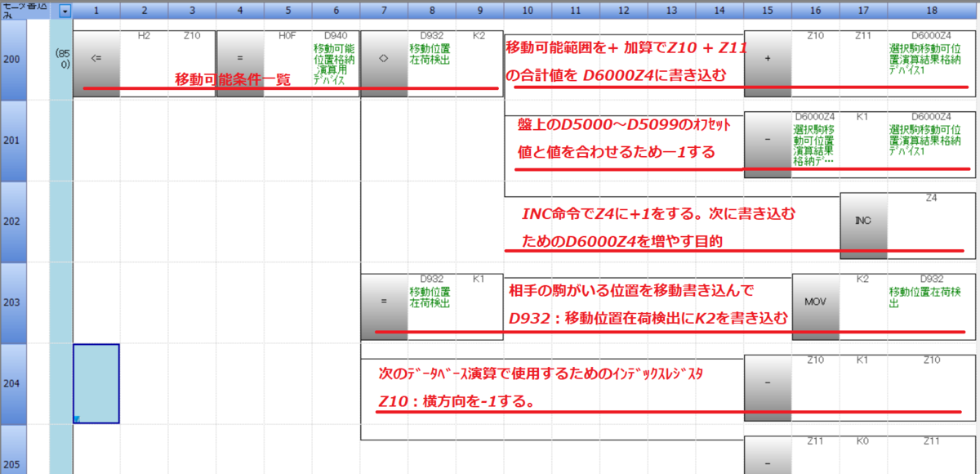The height and width of the screenshot is (474, 980).
Task: Click the D6000Z4 destination operand in row 200
Action: (932, 36)
